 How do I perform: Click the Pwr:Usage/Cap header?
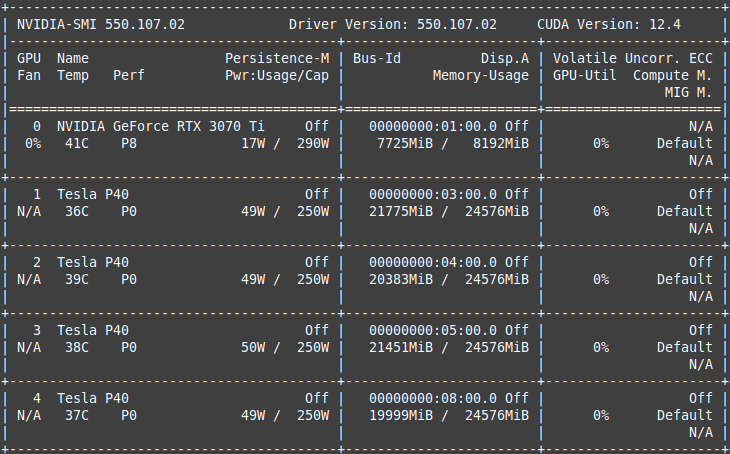277,75
